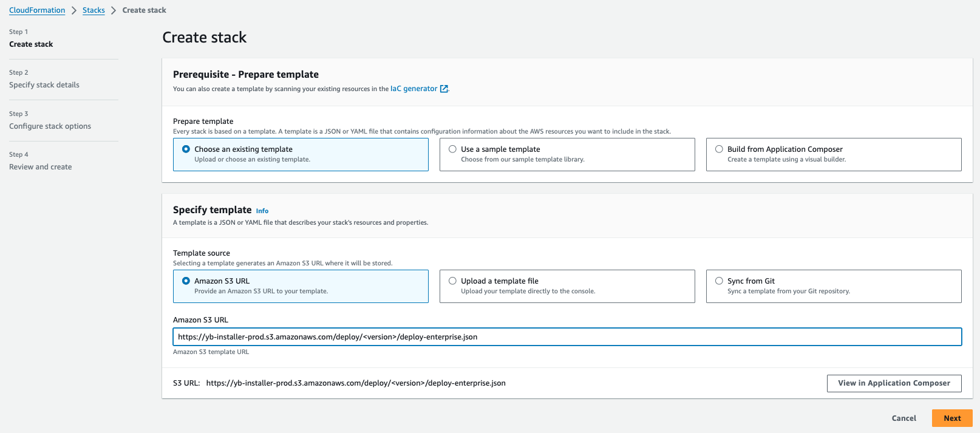Screen dimensions: 980x433
Task: Click the IaC generator external link icon
Action: (x=444, y=89)
